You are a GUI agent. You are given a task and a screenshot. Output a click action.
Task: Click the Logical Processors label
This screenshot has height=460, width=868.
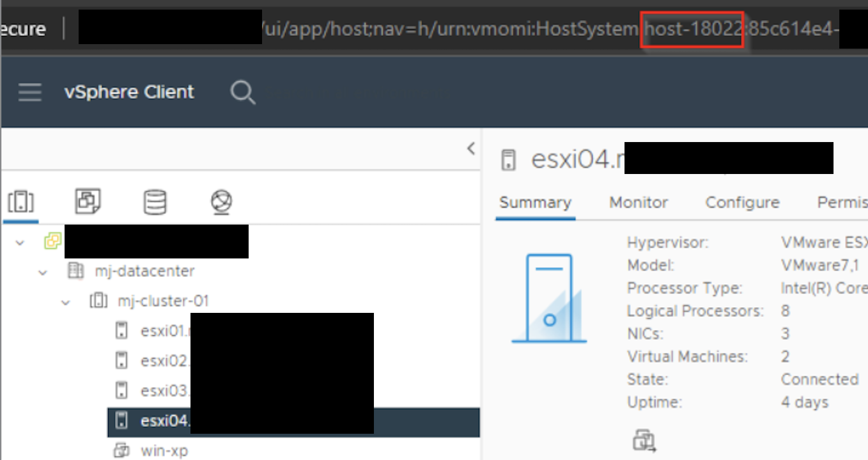point(695,311)
